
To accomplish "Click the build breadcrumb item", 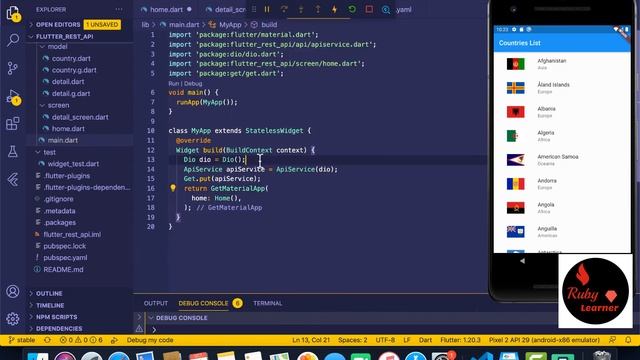I will [269, 24].
